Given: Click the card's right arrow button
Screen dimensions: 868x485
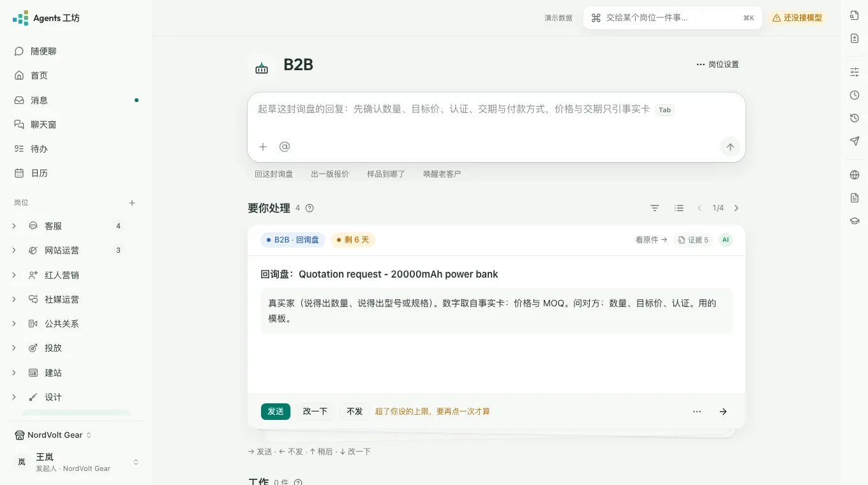Looking at the screenshot, I should tap(723, 412).
